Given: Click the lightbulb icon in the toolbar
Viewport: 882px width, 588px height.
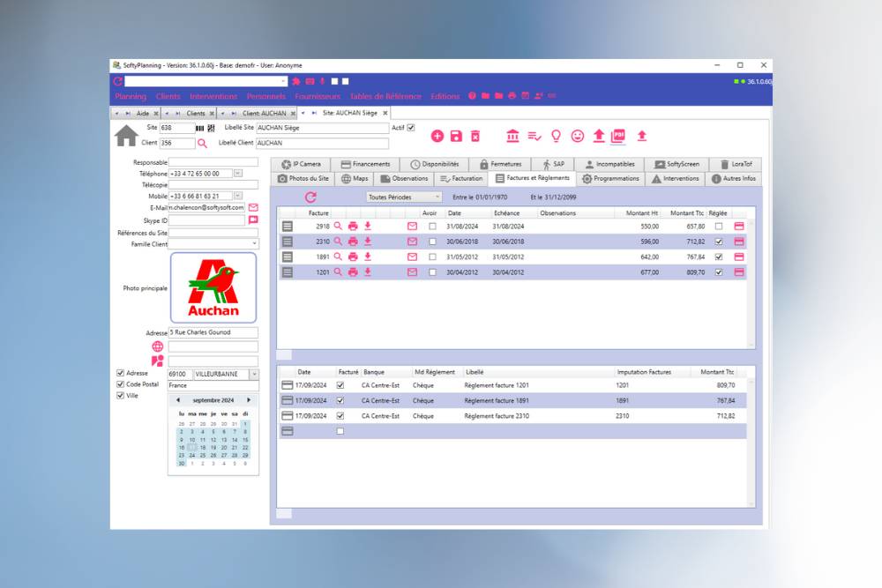Looking at the screenshot, I should coord(556,136).
